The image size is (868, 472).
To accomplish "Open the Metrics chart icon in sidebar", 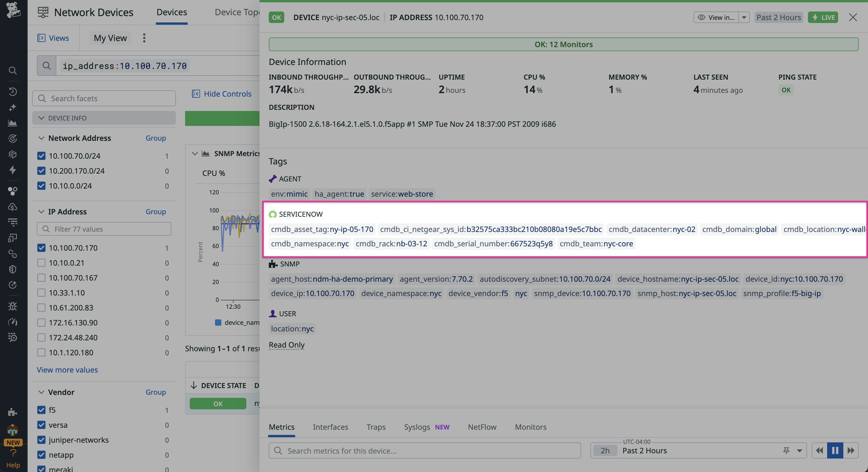I will [12, 123].
